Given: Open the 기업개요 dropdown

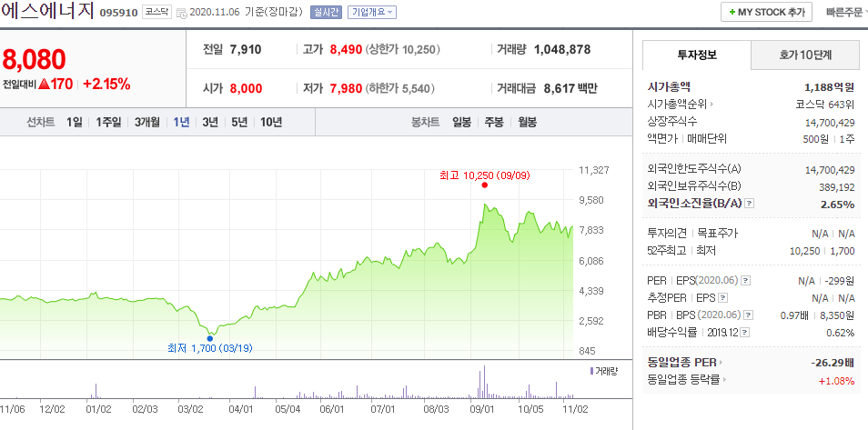Looking at the screenshot, I should pos(372,12).
